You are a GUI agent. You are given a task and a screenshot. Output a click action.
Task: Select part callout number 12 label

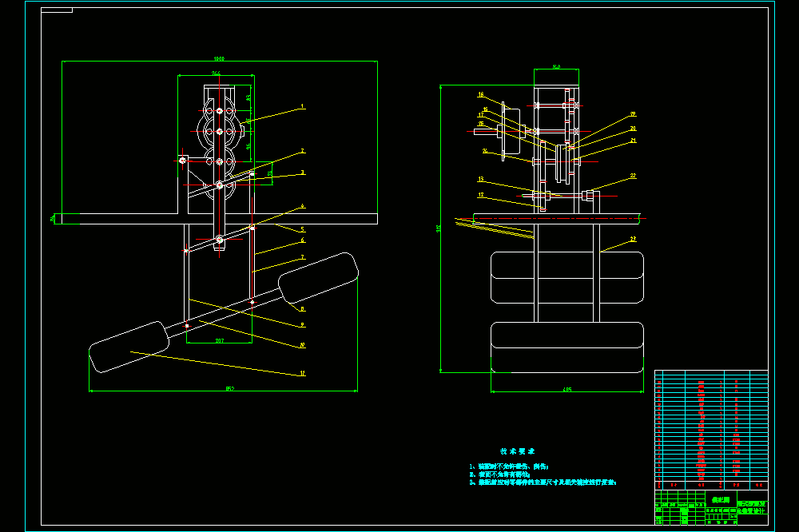[480, 195]
